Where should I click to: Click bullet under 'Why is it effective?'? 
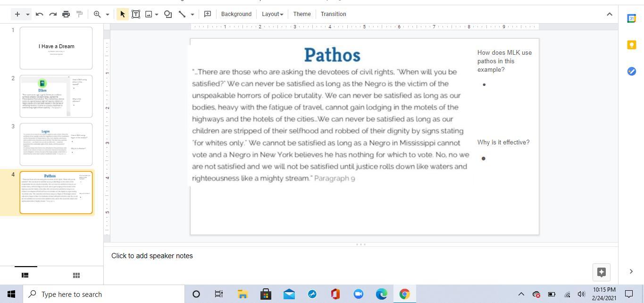(483, 159)
